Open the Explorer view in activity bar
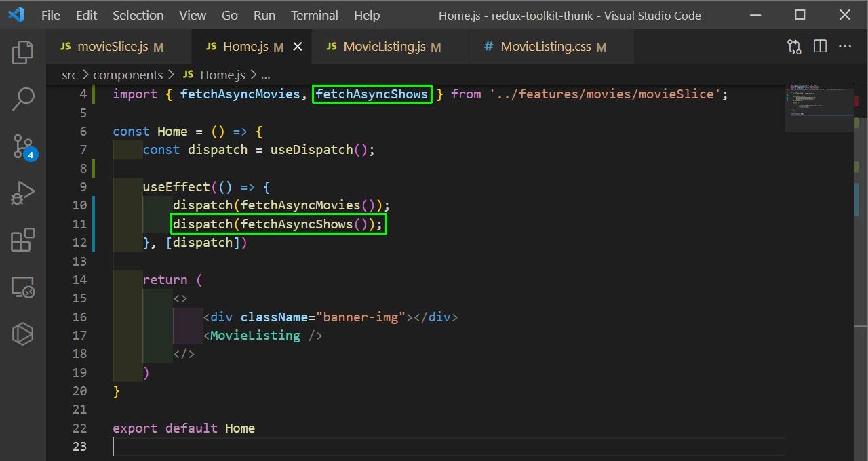Viewport: 868px width, 461px height. tap(23, 52)
